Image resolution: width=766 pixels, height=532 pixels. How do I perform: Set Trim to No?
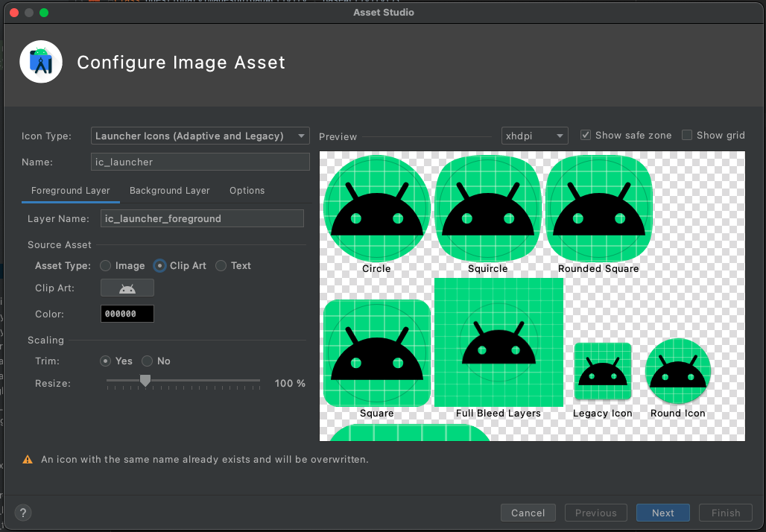coord(147,361)
